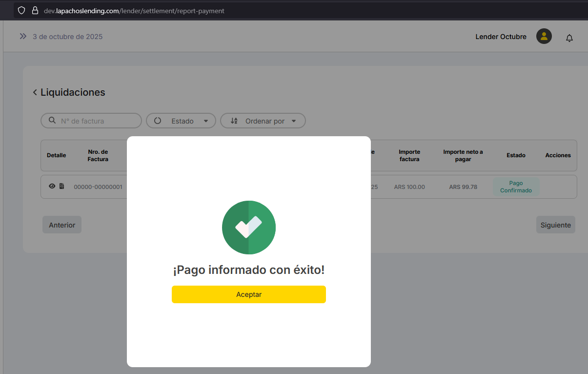Screen dimensions: 588x374
Task: View invoice detail with eye icon
Action: [52, 186]
